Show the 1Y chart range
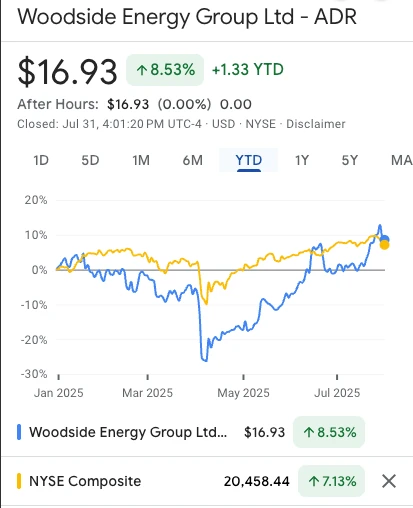Viewport: 413px width, 508px height. pos(302,160)
